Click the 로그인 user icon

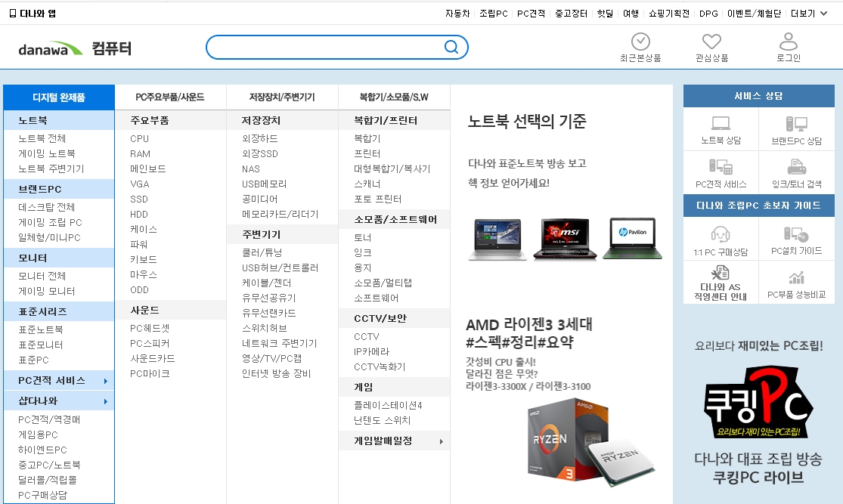coord(788,42)
